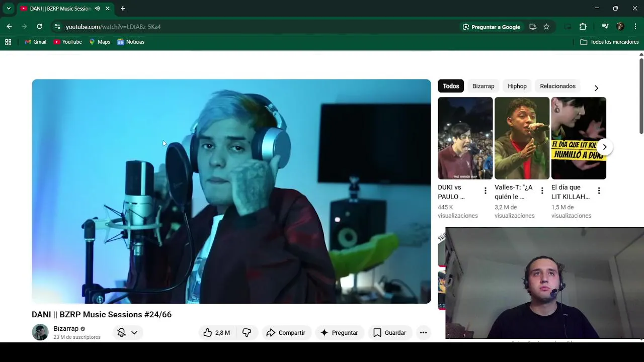Go back to the previous page

(x=9, y=27)
